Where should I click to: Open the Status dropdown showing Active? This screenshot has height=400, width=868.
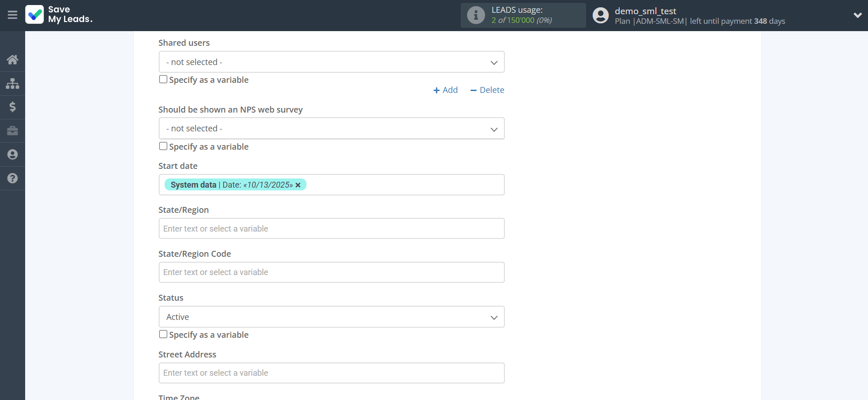coord(331,317)
